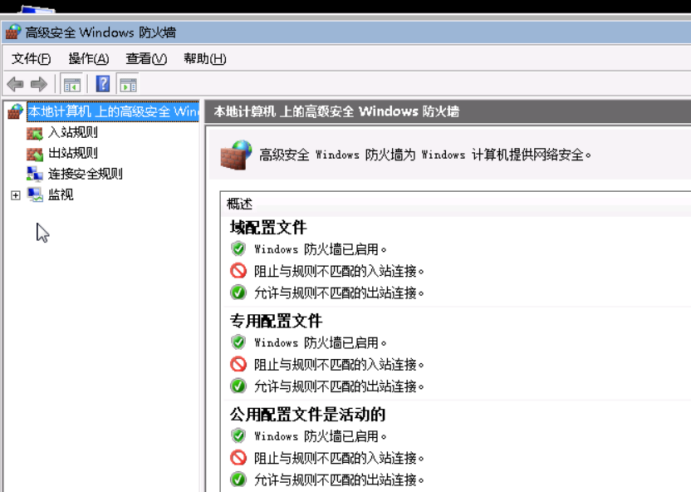Click the right pane title bar 本地计算机 上的高级安全 Windows 防火墙
This screenshot has width=692, height=492.
[336, 111]
